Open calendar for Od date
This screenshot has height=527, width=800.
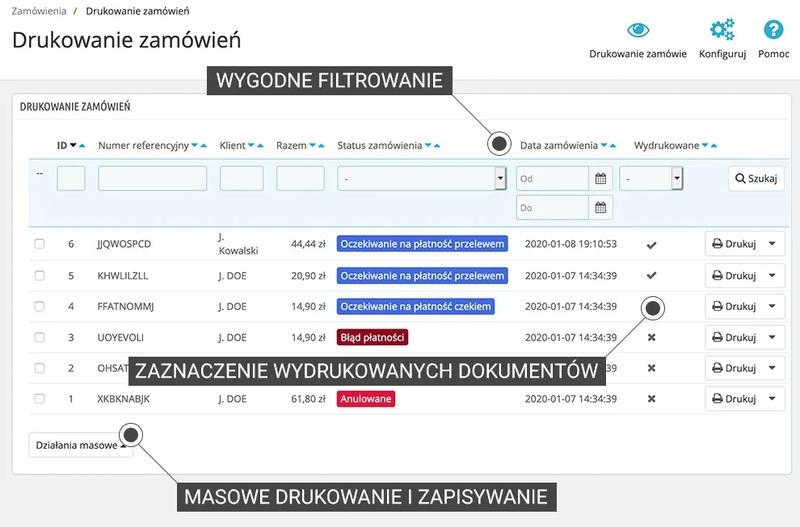[601, 179]
